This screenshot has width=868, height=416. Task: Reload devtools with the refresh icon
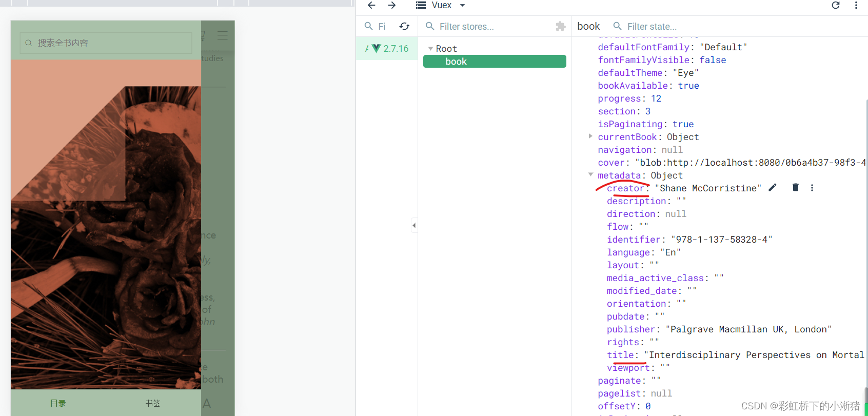[x=836, y=5]
